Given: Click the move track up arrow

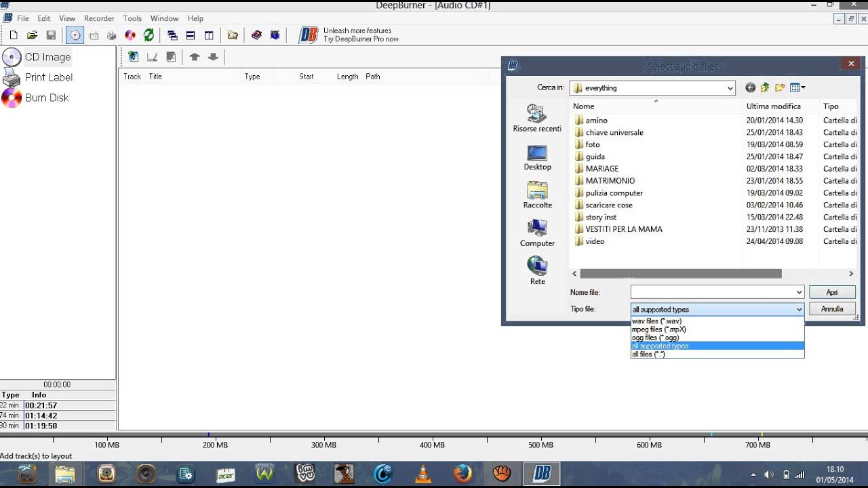Looking at the screenshot, I should point(195,57).
